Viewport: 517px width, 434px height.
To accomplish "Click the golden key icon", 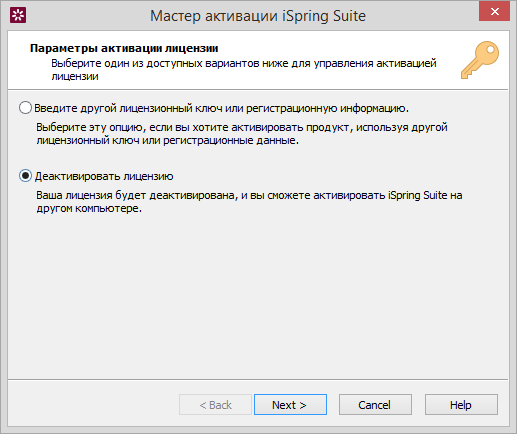I will pyautogui.click(x=480, y=60).
